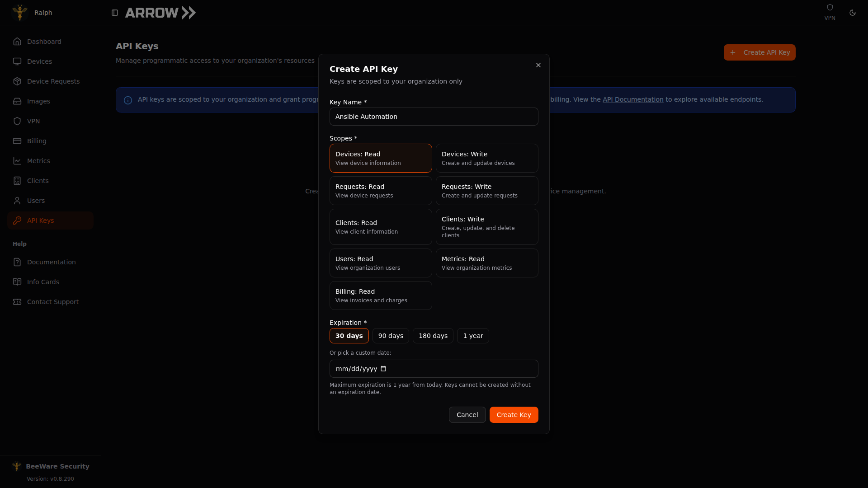Enable the Metrics: Read scope
The width and height of the screenshot is (868, 488).
(x=487, y=263)
